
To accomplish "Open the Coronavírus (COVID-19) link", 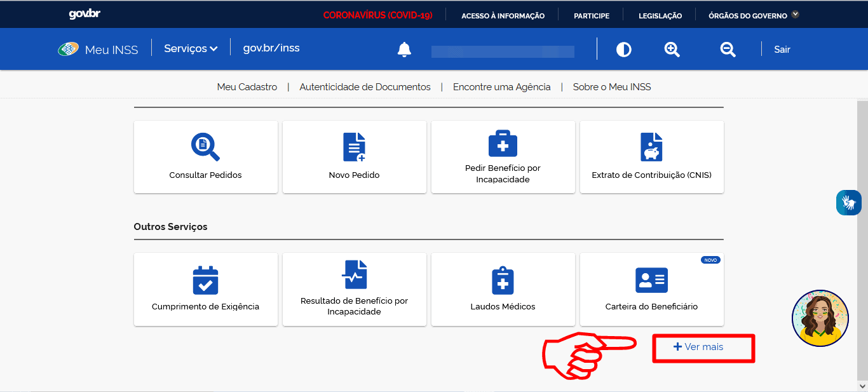I will (x=377, y=15).
